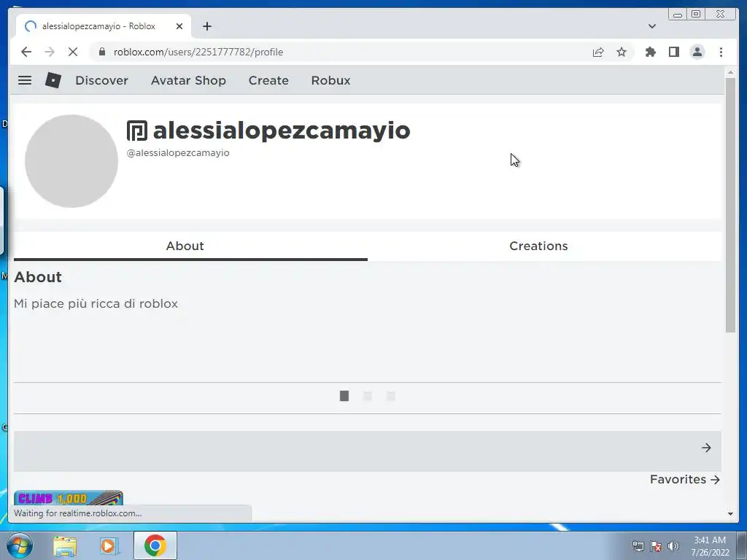Toggle the Chrome side panel icon
This screenshot has height=560, width=747.
click(x=673, y=52)
